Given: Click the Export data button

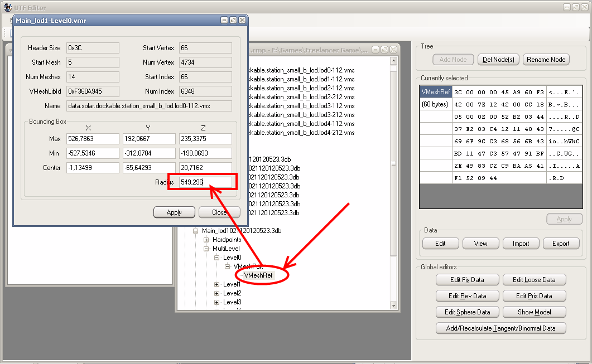Looking at the screenshot, I should (x=561, y=244).
